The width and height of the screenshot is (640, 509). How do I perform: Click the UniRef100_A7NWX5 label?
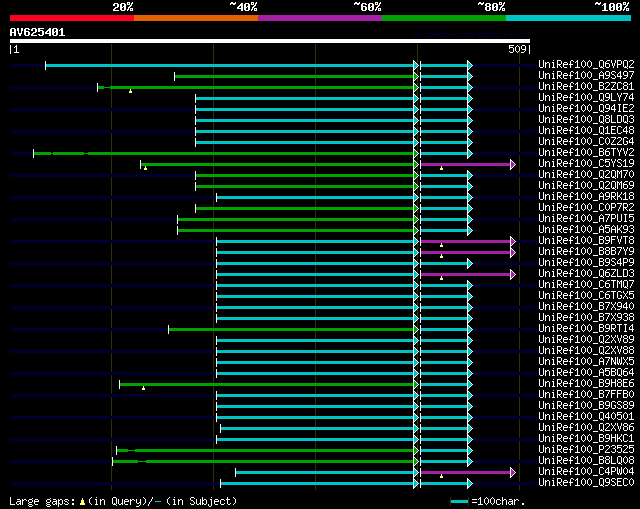tap(586, 362)
